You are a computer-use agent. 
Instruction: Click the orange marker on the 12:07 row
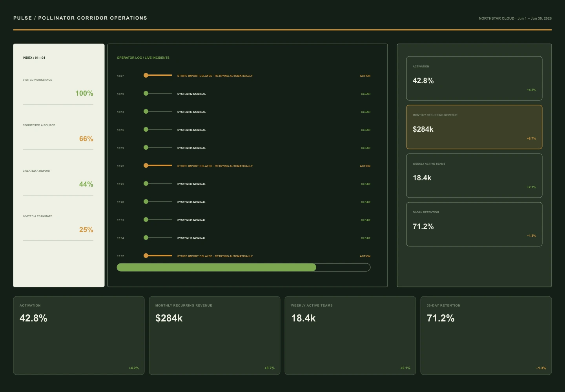point(146,75)
